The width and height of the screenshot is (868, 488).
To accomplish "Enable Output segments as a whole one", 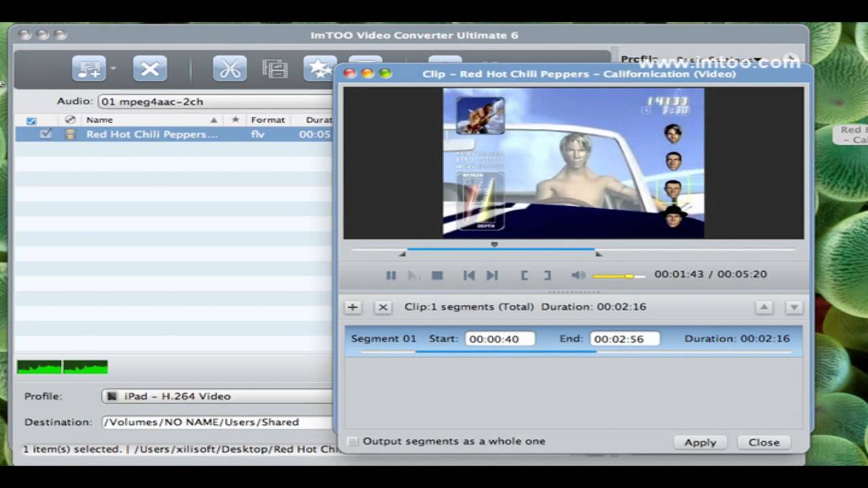I will point(352,441).
